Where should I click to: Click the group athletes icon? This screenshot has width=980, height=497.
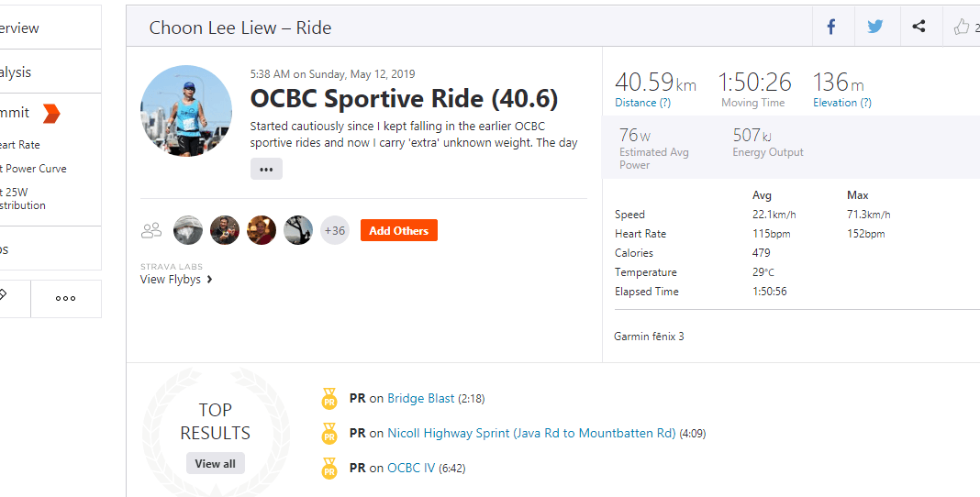[x=151, y=230]
